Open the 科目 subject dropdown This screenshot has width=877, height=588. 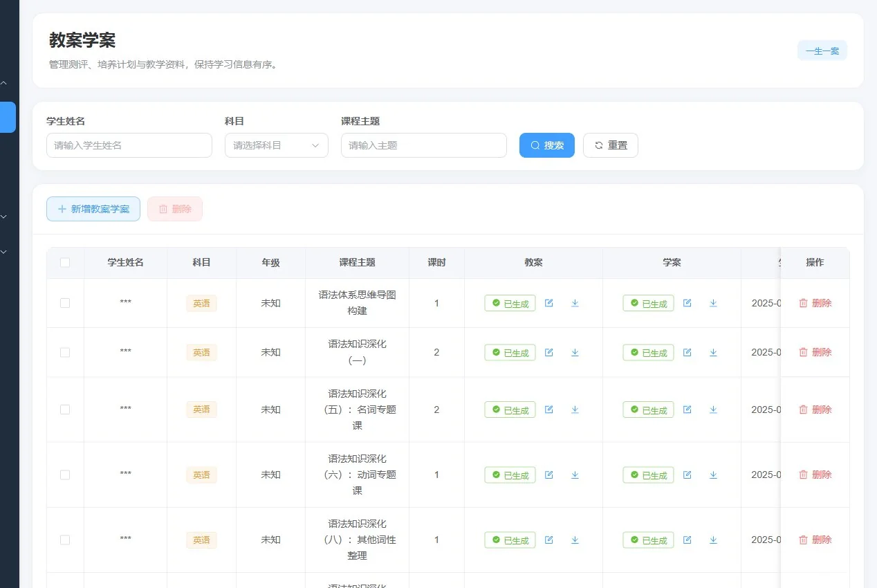277,145
